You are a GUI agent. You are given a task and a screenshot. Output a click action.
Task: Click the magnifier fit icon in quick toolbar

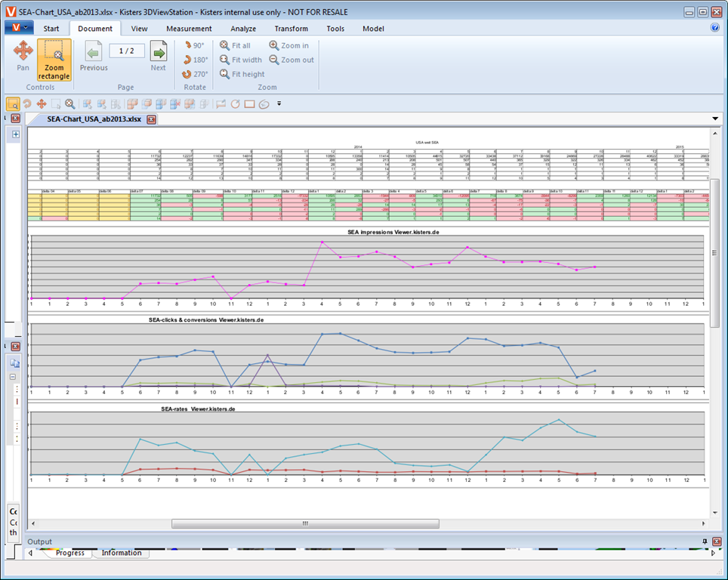tap(69, 104)
